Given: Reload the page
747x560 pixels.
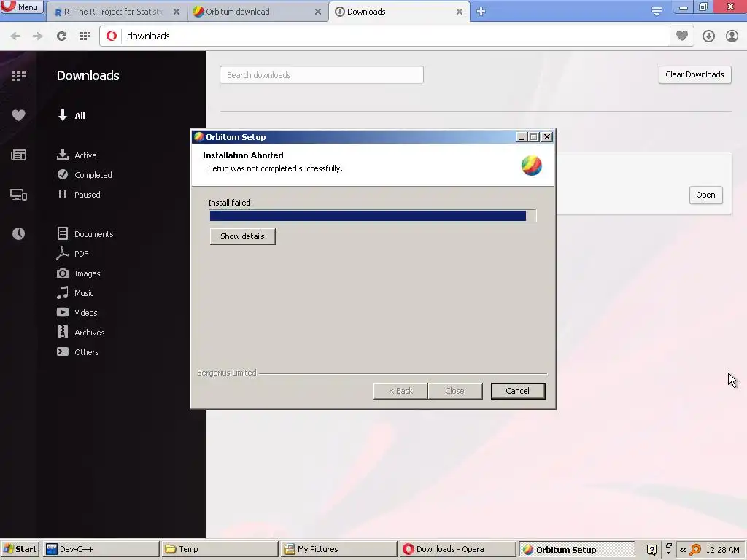Looking at the screenshot, I should pyautogui.click(x=61, y=36).
